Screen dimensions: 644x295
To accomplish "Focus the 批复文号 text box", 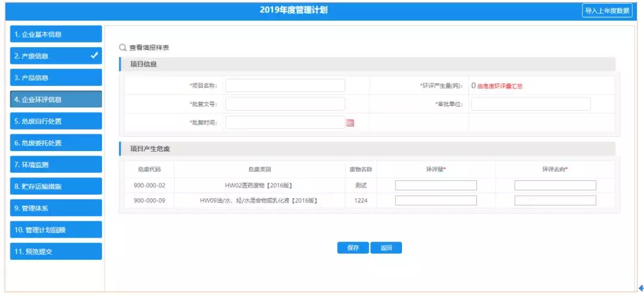I will pyautogui.click(x=285, y=104).
